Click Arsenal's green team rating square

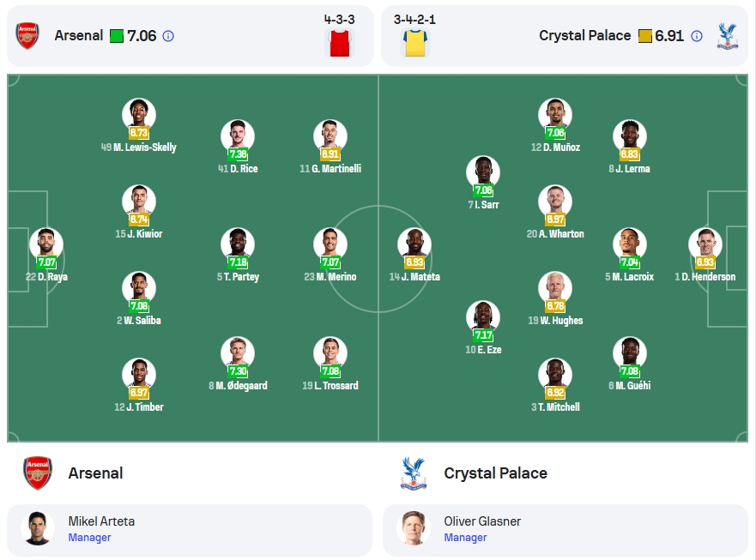pos(117,36)
